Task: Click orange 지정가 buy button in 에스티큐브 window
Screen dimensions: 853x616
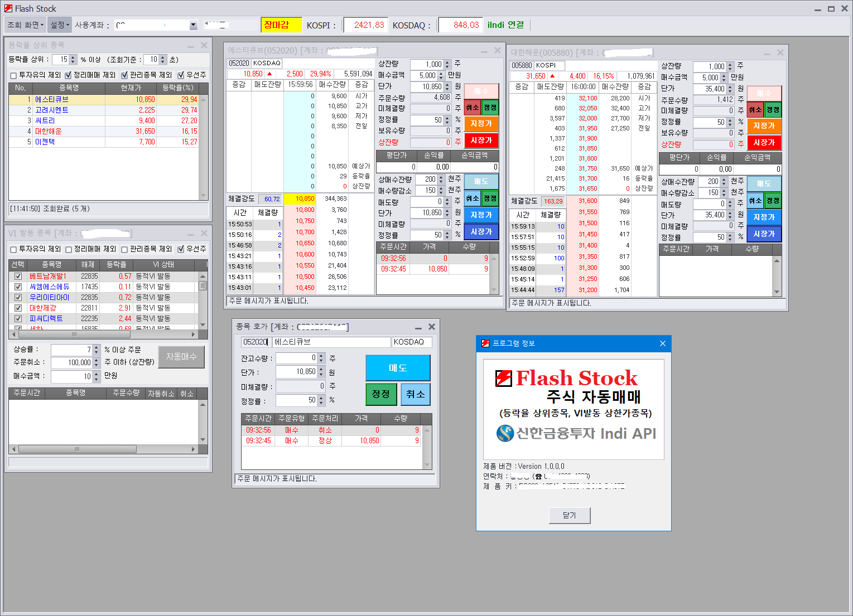Action: click(x=481, y=123)
